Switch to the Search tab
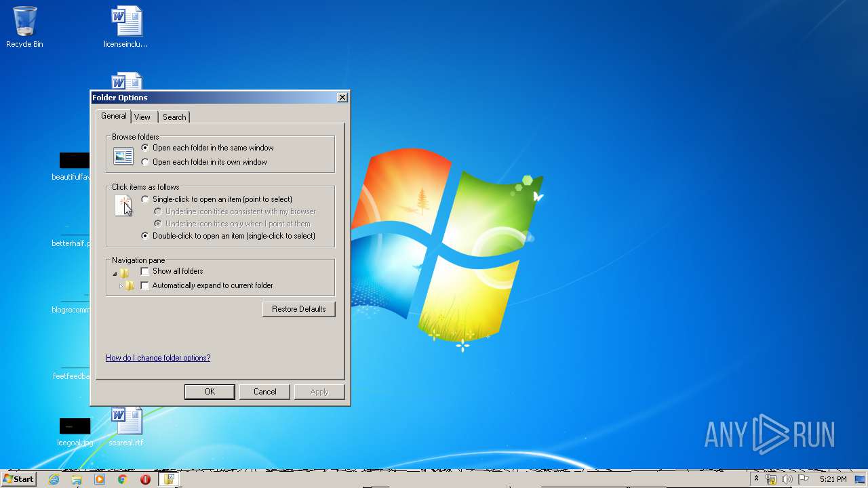This screenshot has width=868, height=488. [x=174, y=117]
